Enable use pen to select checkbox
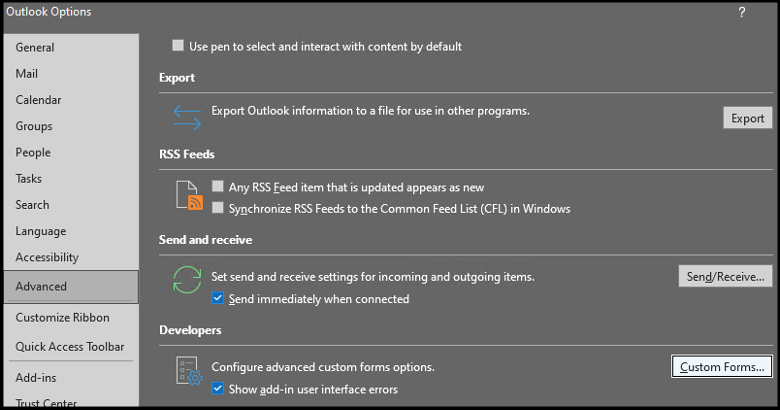780x410 pixels. click(x=179, y=46)
